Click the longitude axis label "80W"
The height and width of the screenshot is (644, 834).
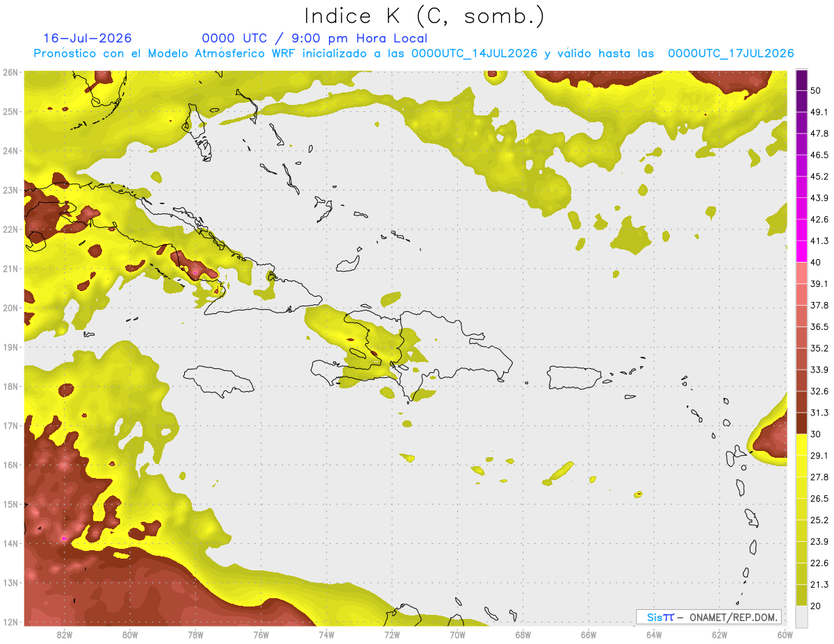point(130,634)
